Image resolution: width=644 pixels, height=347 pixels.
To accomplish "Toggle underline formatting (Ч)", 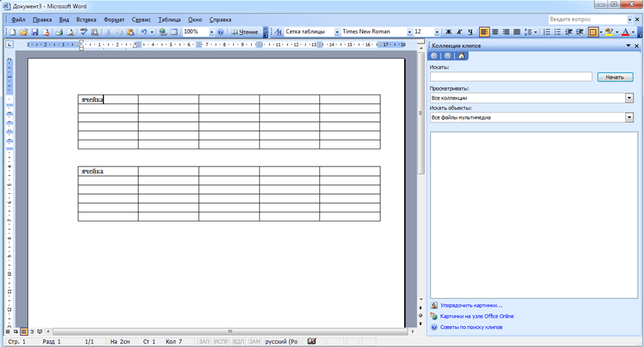I will coord(469,33).
